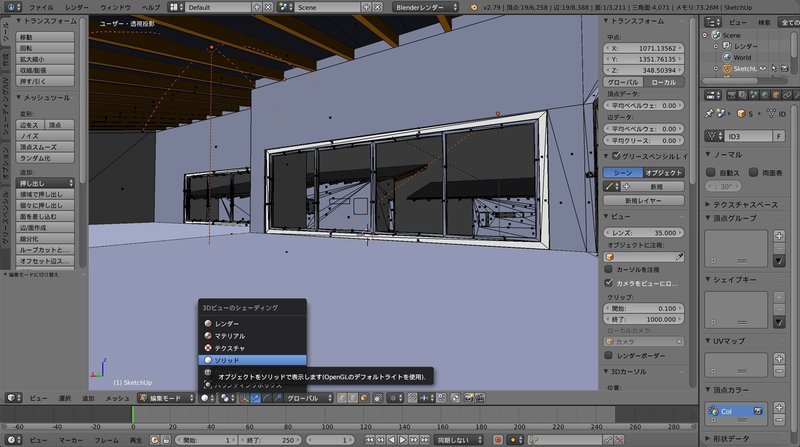Open the Mesh menu in 3D view header
800x447 pixels.
[x=117, y=398]
